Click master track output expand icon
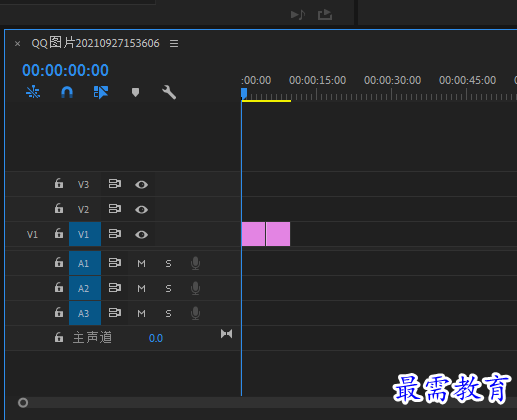The image size is (517, 420). pos(226,334)
